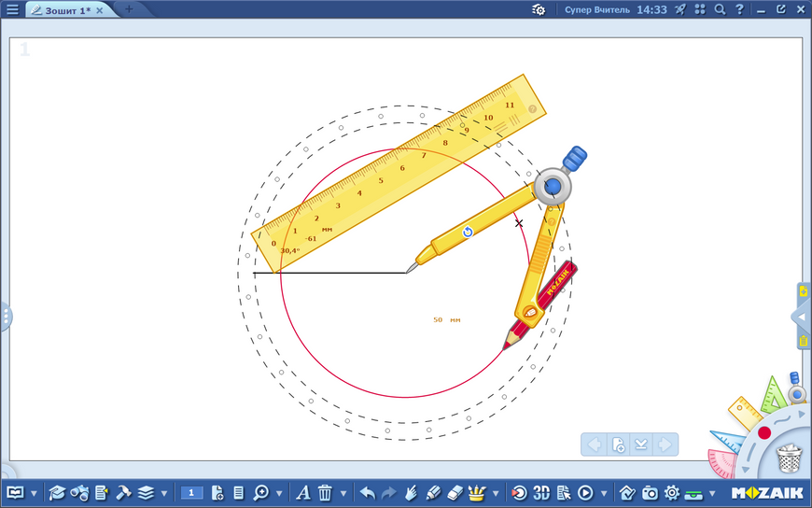Click the trash bin delete icon in toolbar

pyautogui.click(x=325, y=492)
